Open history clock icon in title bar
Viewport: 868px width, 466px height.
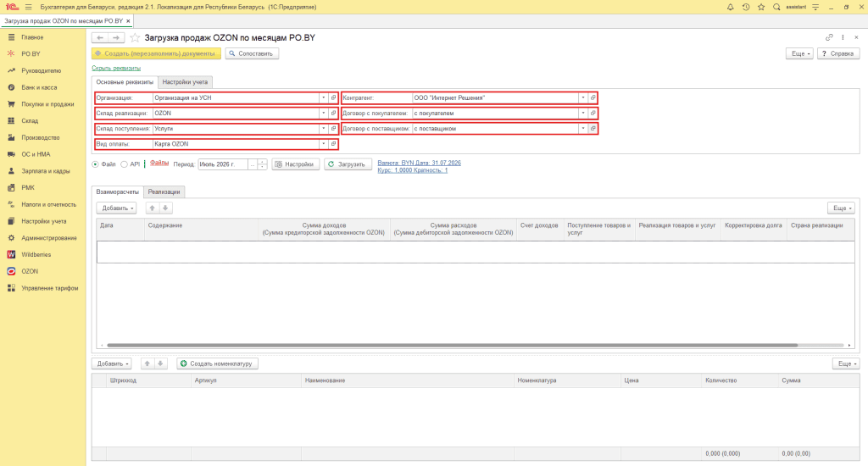746,7
